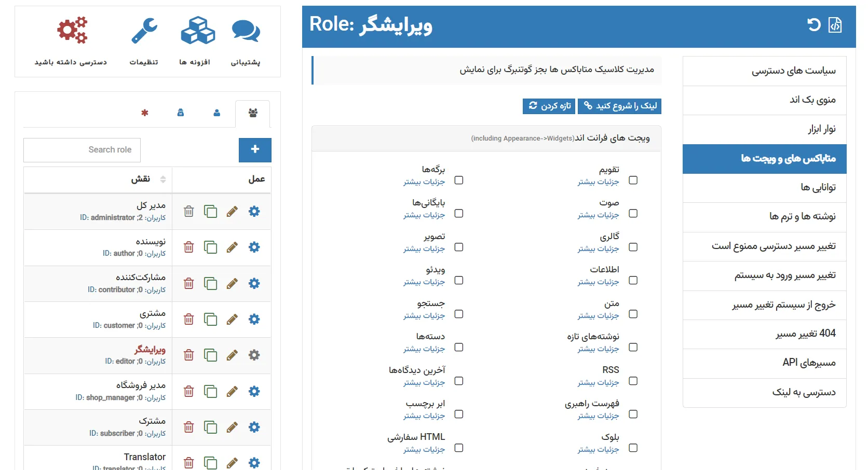Click the reset arrow icon in Role header

point(814,24)
